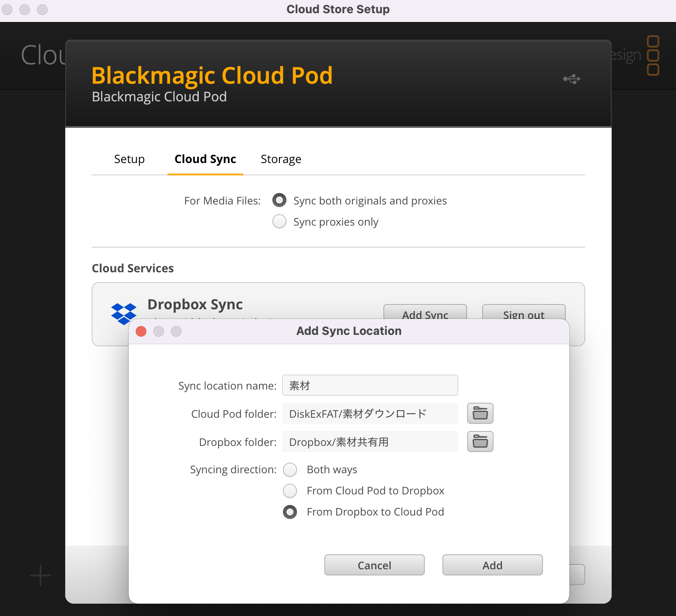Browse for the Cloud Pod folder
676x616 pixels.
[x=480, y=414]
